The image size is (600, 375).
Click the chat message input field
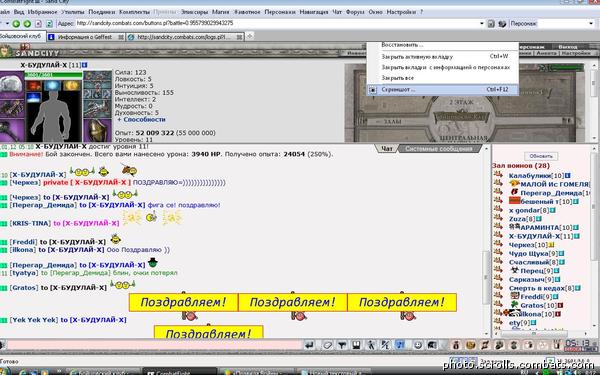[155, 345]
